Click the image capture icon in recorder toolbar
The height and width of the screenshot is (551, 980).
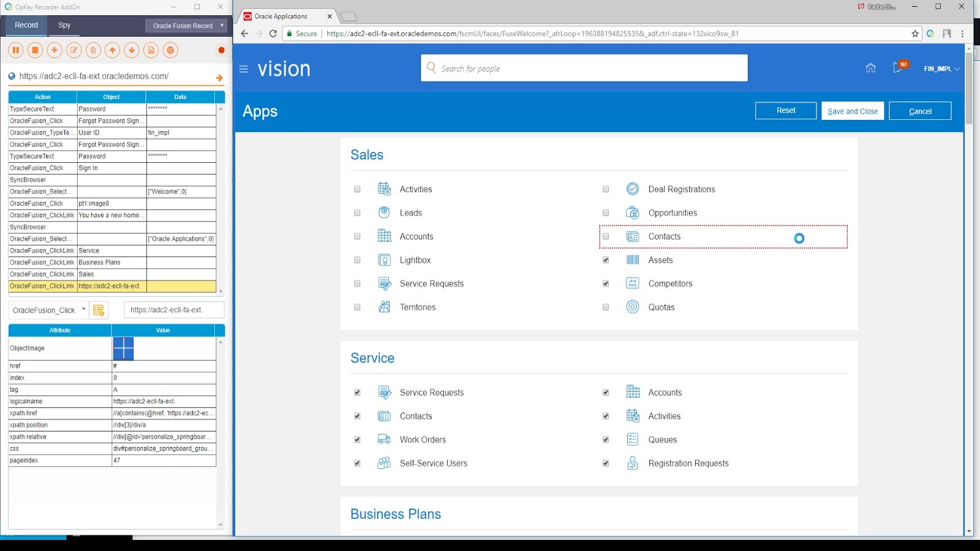151,50
